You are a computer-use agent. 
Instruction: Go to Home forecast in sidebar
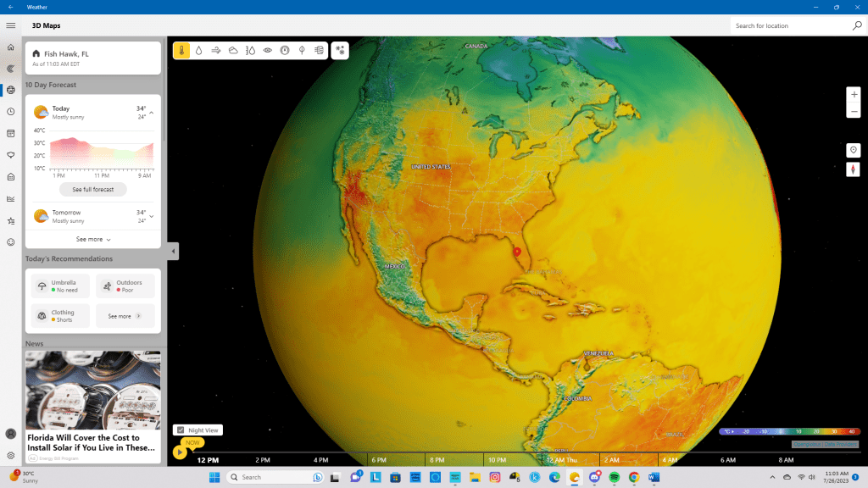point(11,47)
